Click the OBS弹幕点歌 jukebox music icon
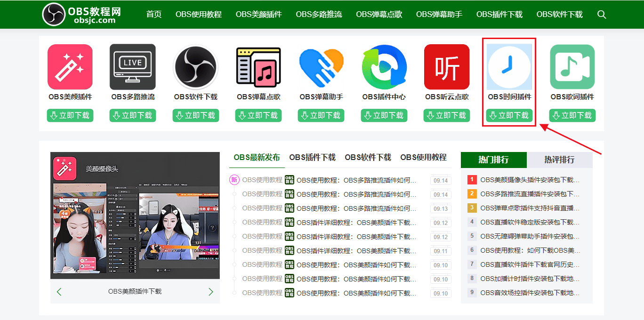 point(258,66)
